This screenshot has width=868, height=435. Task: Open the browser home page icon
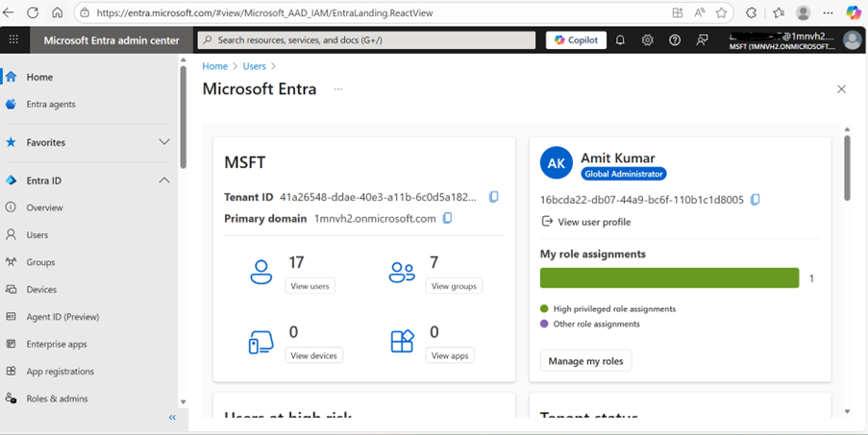pos(57,12)
